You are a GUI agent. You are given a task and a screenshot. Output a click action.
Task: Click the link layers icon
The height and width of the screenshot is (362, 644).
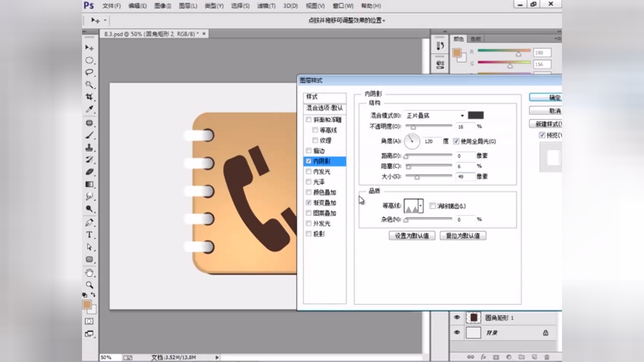(470, 357)
